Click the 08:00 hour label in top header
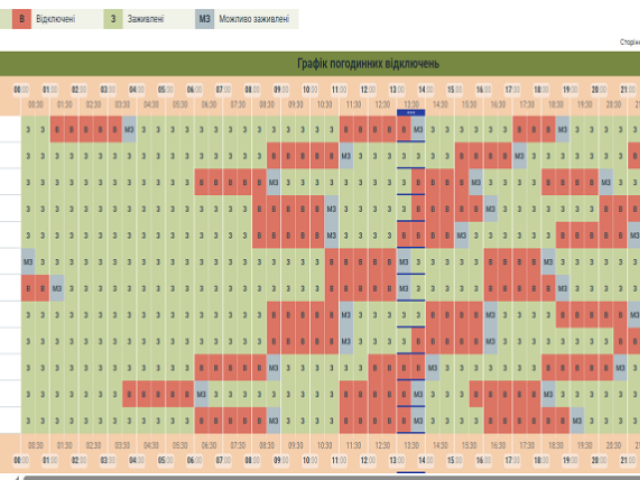640x480 pixels. (252, 89)
